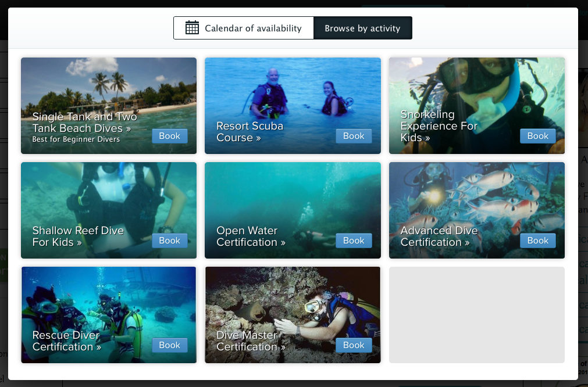Book the Snorkeling Experience For Kids
Image resolution: width=588 pixels, height=387 pixels.
(x=537, y=135)
